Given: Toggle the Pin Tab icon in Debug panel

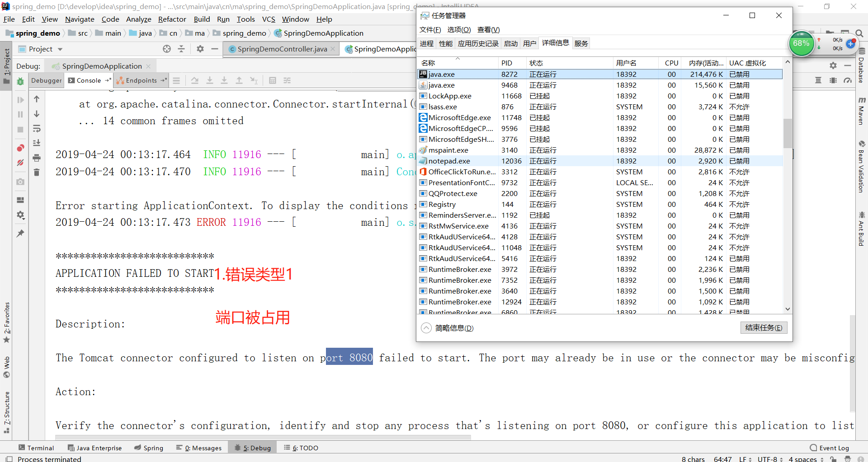Looking at the screenshot, I should (20, 233).
